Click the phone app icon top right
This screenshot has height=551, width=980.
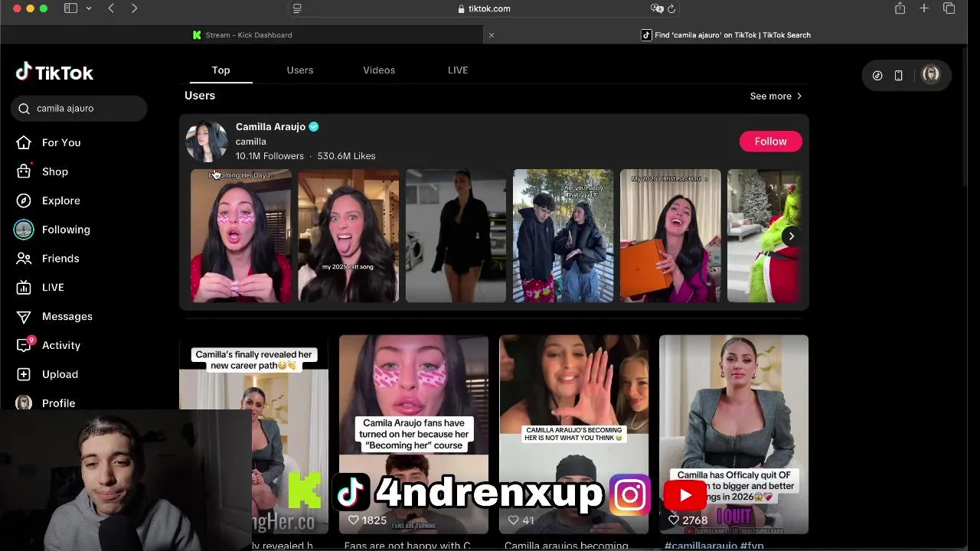(x=899, y=75)
